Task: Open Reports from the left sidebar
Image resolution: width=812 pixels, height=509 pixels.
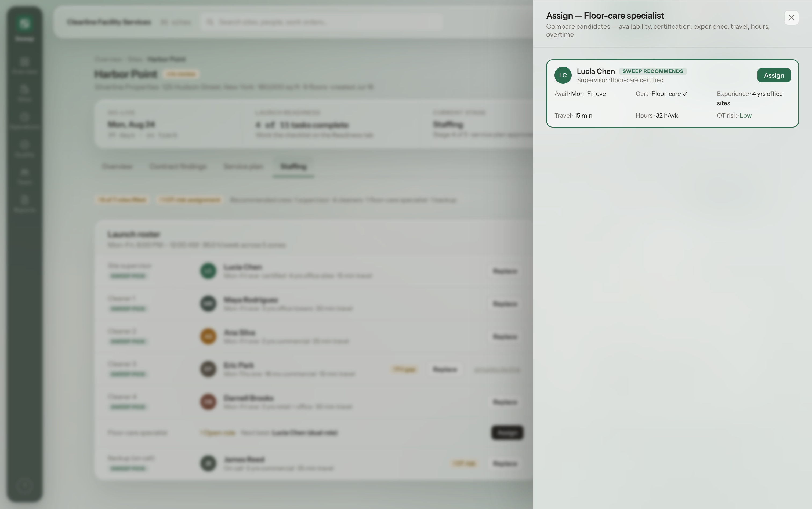Action: [x=24, y=204]
